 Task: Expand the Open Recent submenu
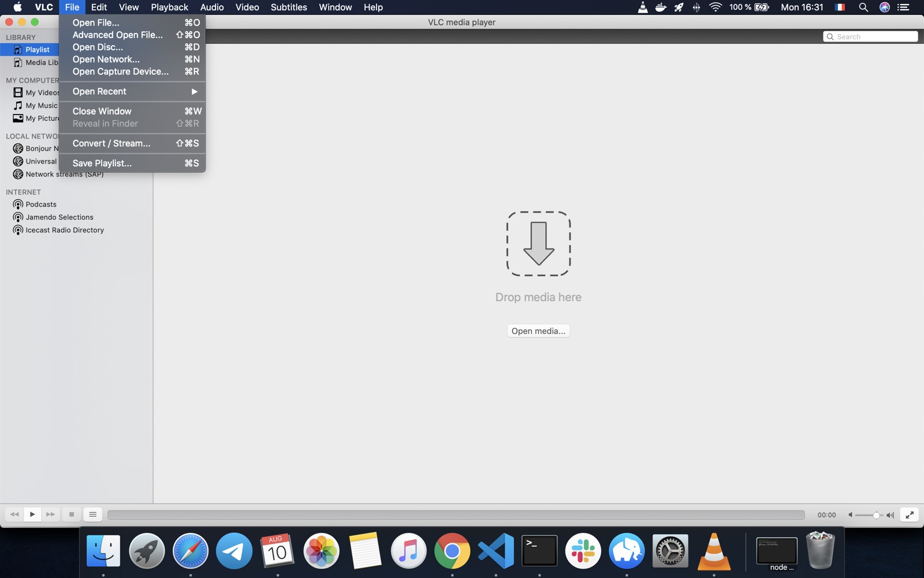pyautogui.click(x=133, y=91)
